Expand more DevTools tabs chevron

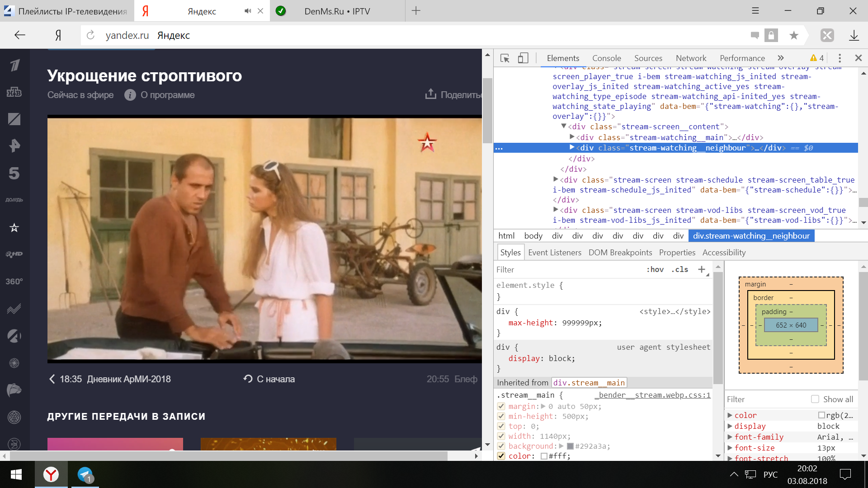781,58
